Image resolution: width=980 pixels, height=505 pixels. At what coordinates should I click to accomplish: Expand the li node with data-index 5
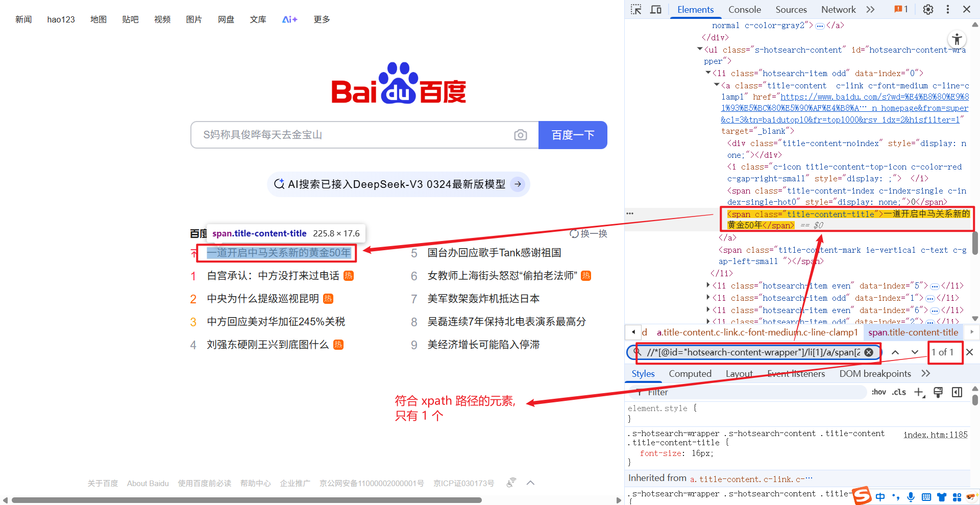tap(708, 285)
